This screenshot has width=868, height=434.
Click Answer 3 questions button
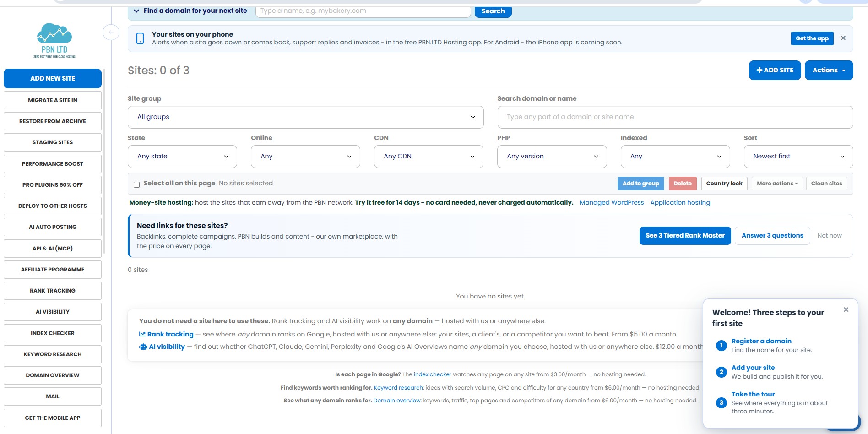(772, 236)
